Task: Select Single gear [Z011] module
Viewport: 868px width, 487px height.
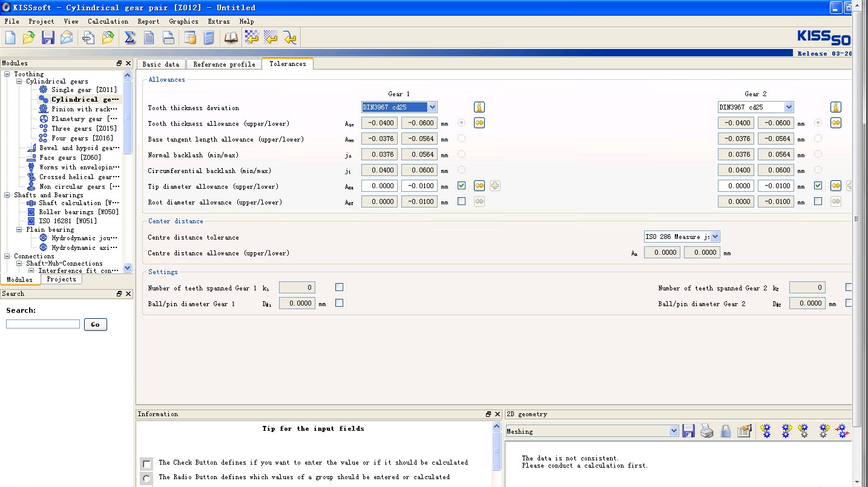Action: 84,90
